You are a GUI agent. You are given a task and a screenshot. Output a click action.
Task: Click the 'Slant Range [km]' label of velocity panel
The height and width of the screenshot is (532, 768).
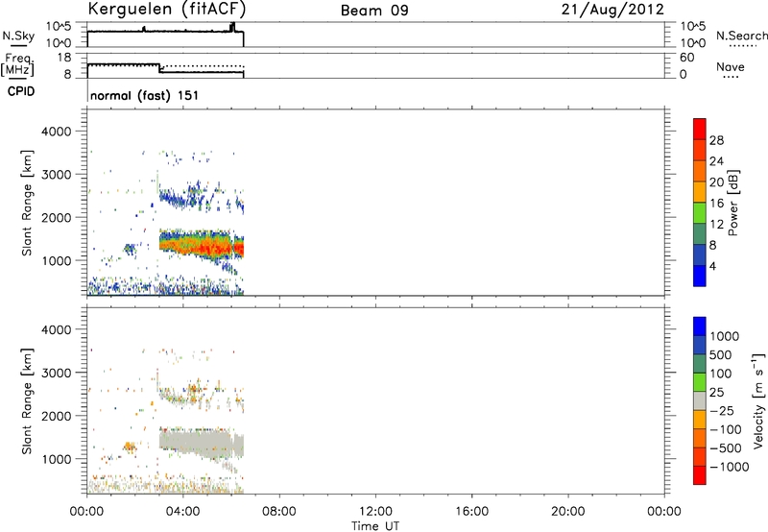27,400
